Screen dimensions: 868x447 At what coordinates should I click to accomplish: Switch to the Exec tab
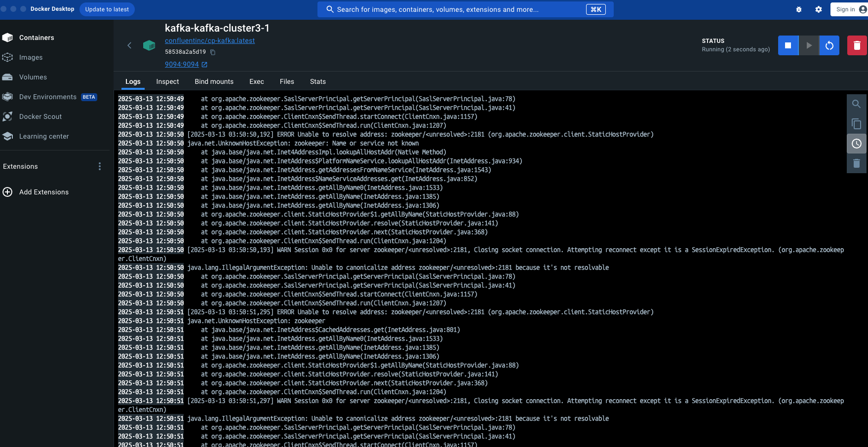tap(257, 81)
